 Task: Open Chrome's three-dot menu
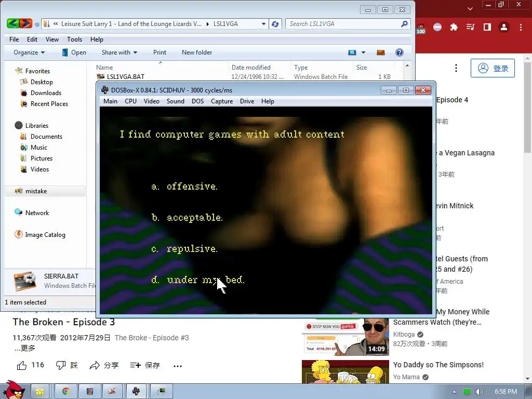coord(521,27)
